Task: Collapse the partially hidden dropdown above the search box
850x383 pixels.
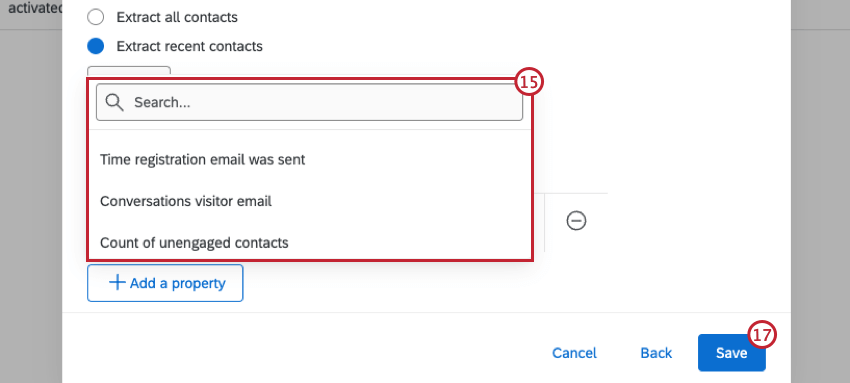Action: [129, 71]
